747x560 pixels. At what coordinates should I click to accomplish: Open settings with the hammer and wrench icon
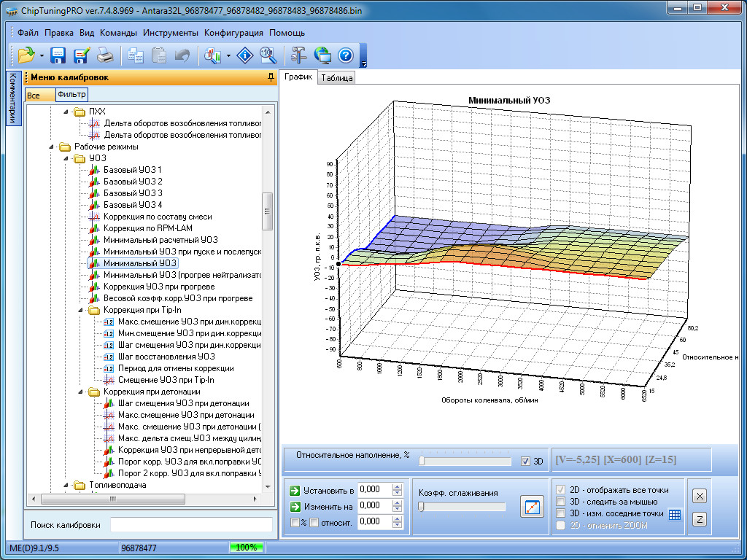[x=299, y=55]
